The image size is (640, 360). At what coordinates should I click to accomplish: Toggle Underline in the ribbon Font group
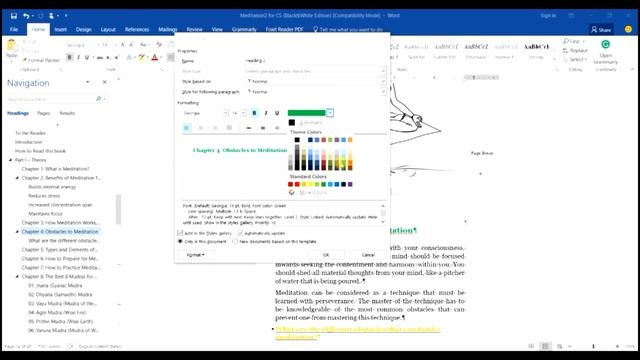[x=87, y=58]
